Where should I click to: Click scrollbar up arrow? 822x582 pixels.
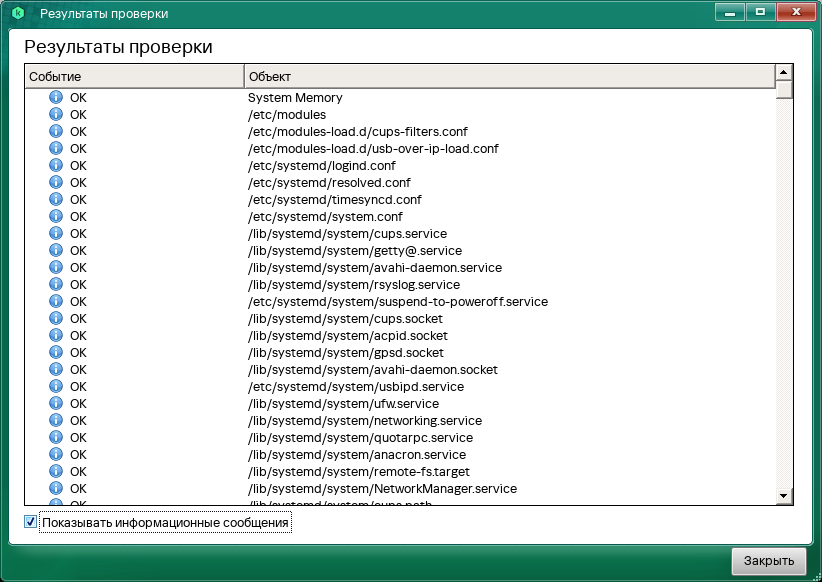[784, 73]
